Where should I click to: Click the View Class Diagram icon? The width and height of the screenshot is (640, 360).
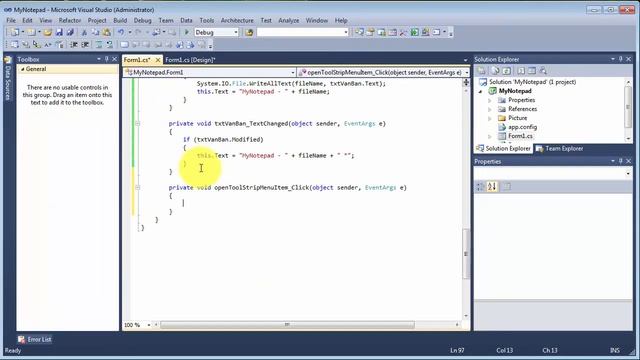coord(543,71)
